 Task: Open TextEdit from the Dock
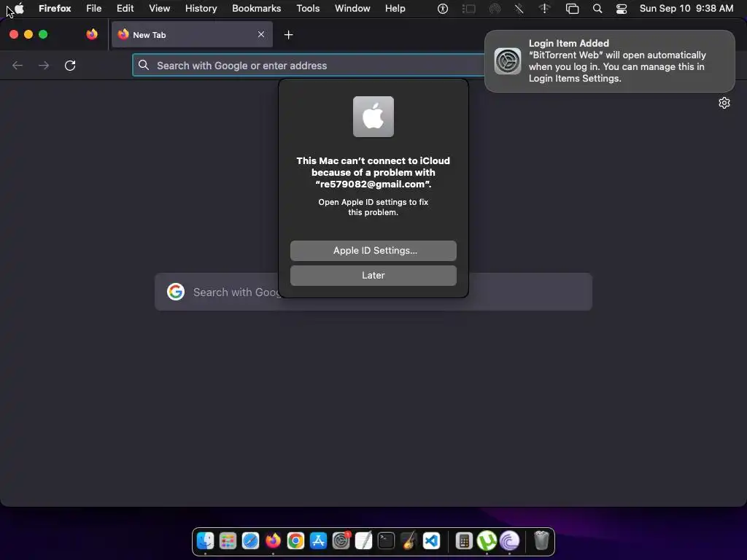coord(363,541)
